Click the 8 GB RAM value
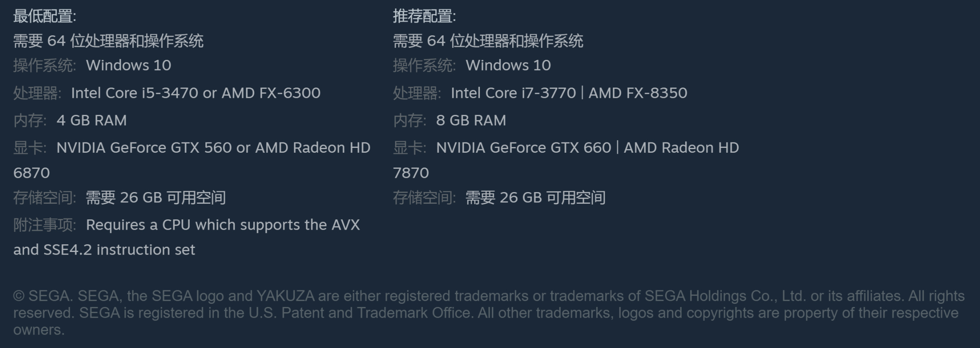The image size is (980, 348). (x=471, y=121)
